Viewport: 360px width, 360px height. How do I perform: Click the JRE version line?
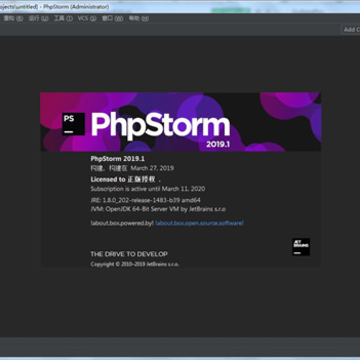tap(146, 200)
